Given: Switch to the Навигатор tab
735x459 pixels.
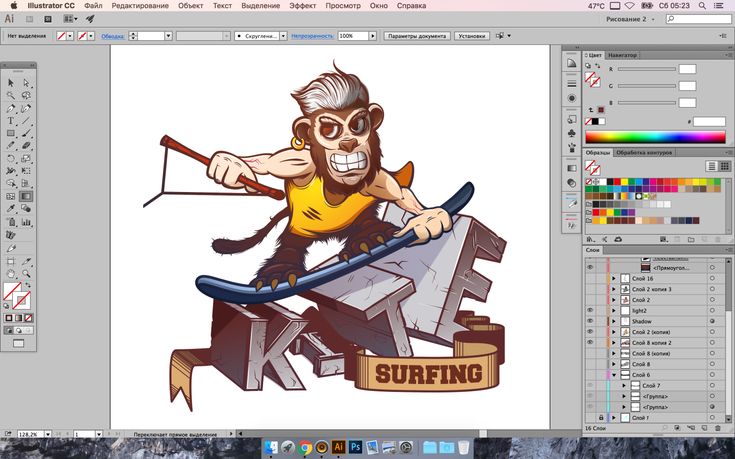Looking at the screenshot, I should click(622, 55).
